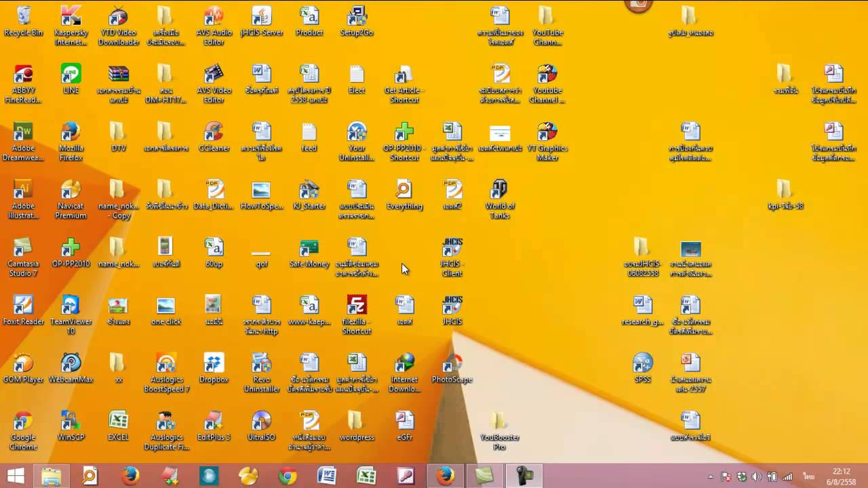Image resolution: width=868 pixels, height=488 pixels.
Task: Open WebcamMax shortcut
Action: point(71,368)
